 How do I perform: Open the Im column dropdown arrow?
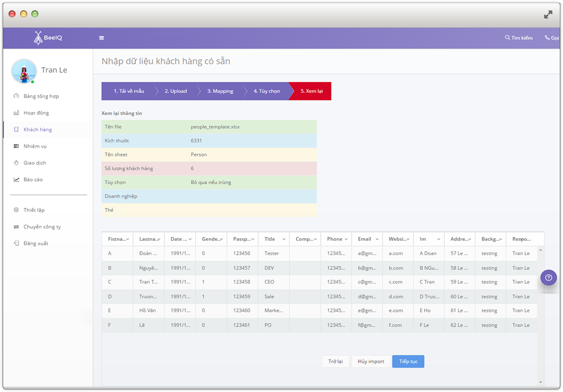coord(438,239)
